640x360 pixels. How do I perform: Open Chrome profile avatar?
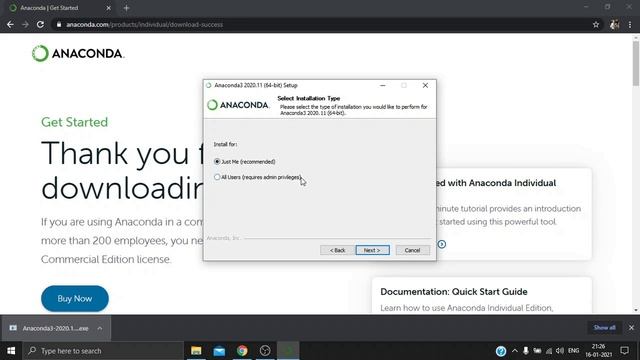coord(614,24)
